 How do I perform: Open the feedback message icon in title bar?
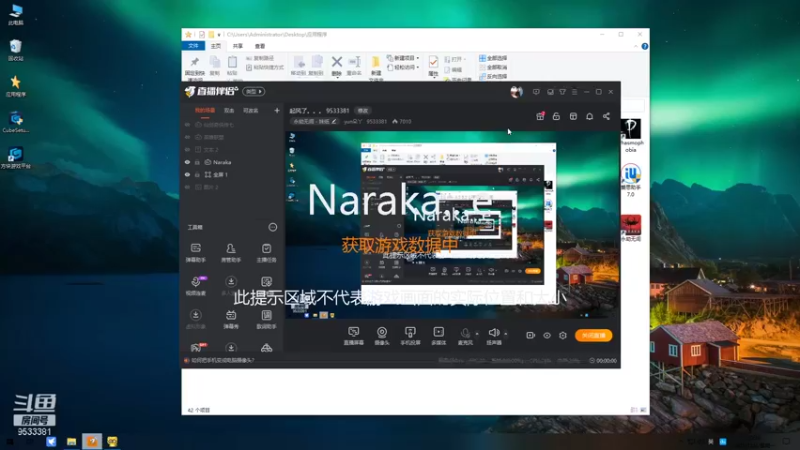(x=536, y=92)
